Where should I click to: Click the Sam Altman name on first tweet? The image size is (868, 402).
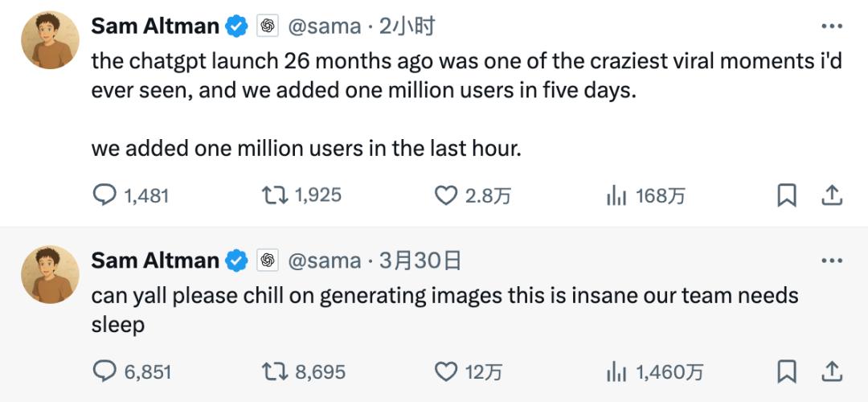155,26
